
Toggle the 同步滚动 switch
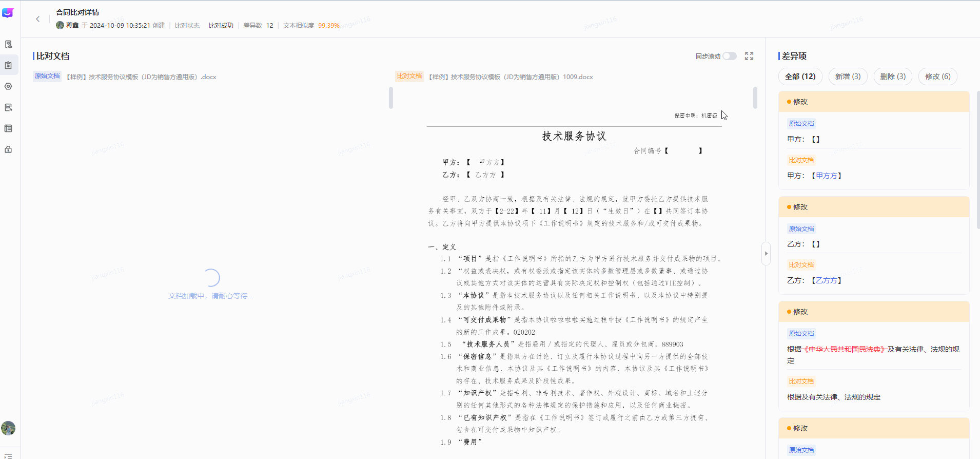[x=730, y=56]
